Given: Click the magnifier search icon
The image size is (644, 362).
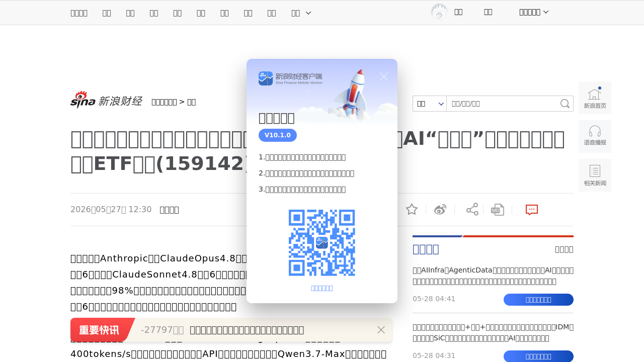Looking at the screenshot, I should click(x=565, y=104).
